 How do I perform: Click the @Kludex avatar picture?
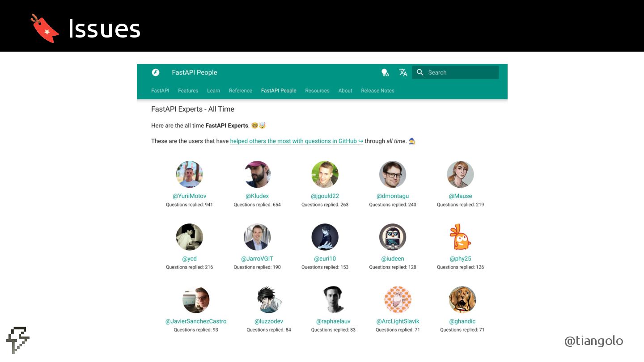(x=257, y=174)
